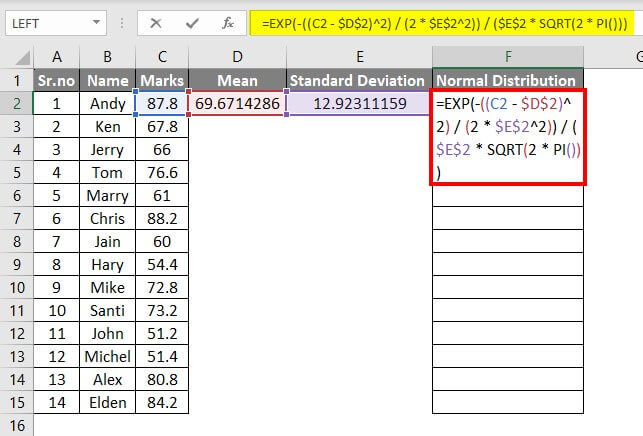Click the formula editing cell F2

pyautogui.click(x=508, y=137)
